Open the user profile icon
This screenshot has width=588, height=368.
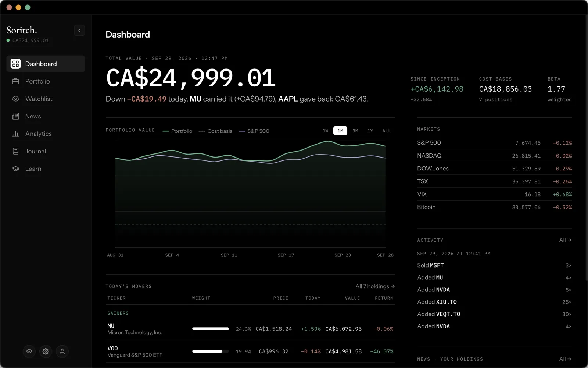coord(62,351)
